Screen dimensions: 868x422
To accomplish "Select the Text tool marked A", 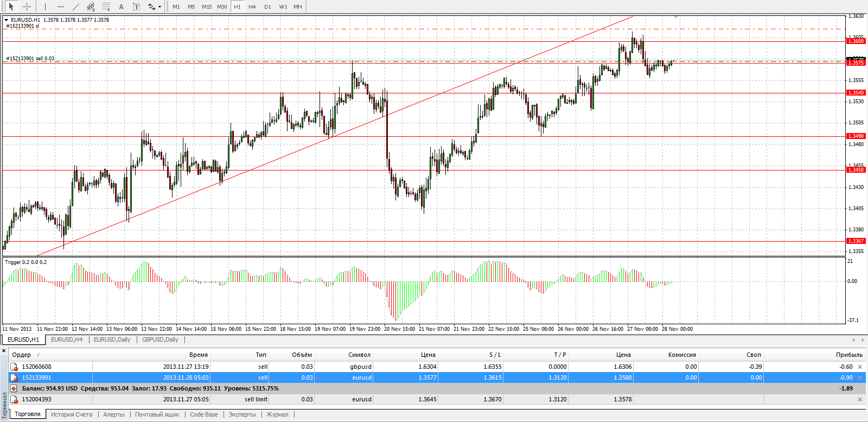I will 121,7.
